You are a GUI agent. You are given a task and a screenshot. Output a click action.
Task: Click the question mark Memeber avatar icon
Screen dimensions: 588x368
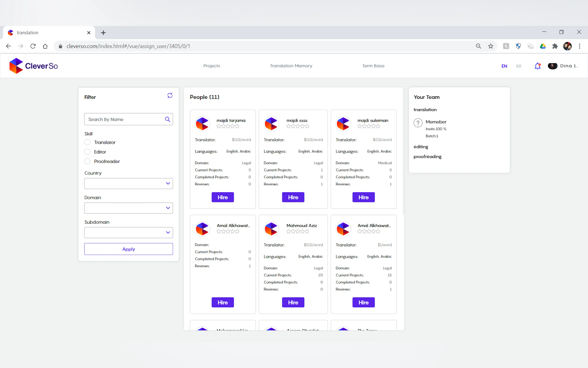click(x=418, y=123)
